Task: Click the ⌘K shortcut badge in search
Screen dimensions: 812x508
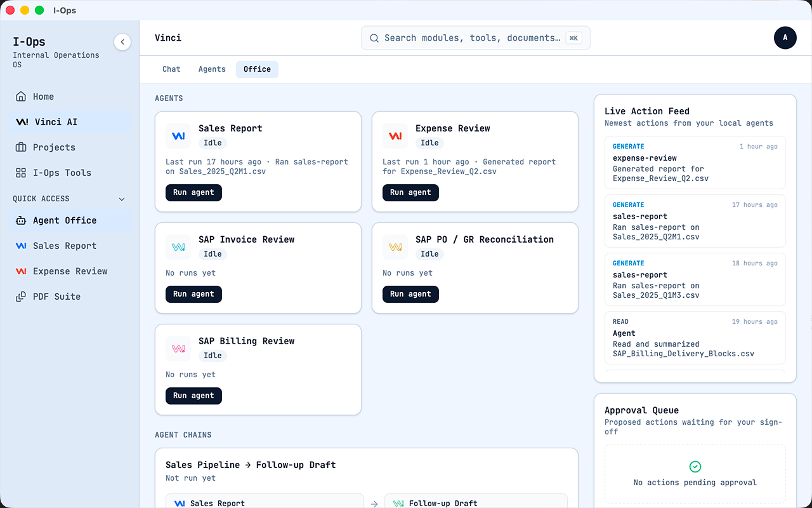Action: click(573, 38)
